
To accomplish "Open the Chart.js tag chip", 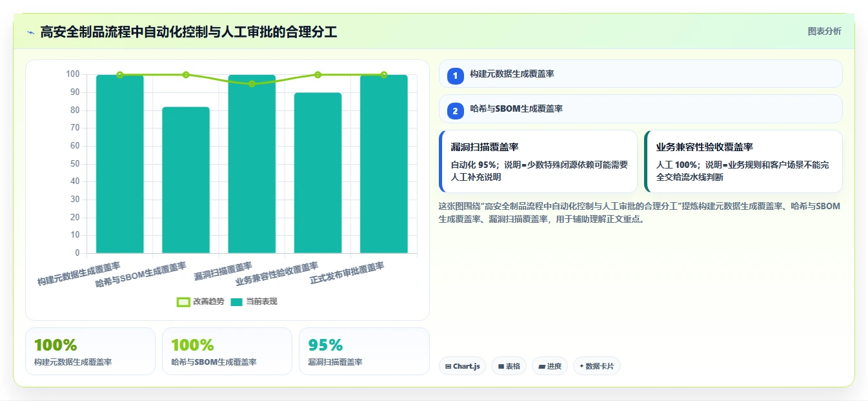I will click(x=463, y=366).
